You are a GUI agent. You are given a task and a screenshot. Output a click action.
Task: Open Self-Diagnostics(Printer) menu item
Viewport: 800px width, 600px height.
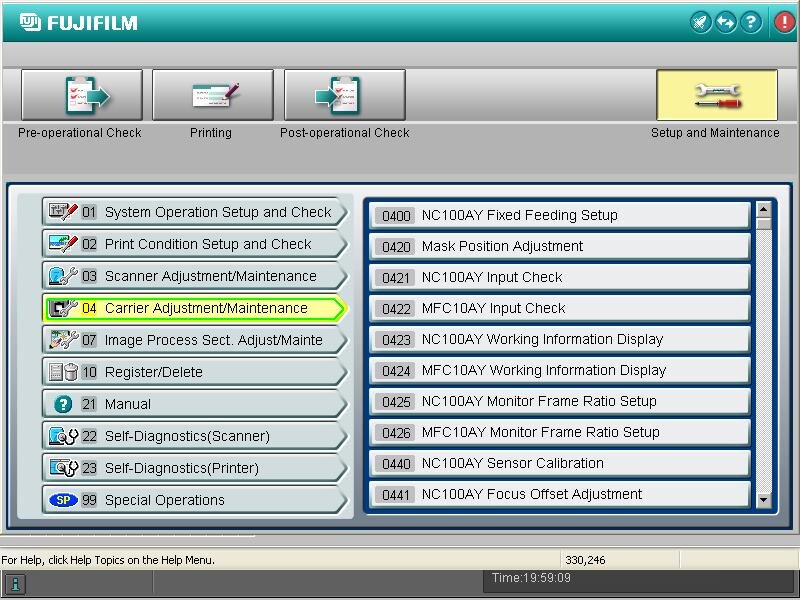pos(195,468)
